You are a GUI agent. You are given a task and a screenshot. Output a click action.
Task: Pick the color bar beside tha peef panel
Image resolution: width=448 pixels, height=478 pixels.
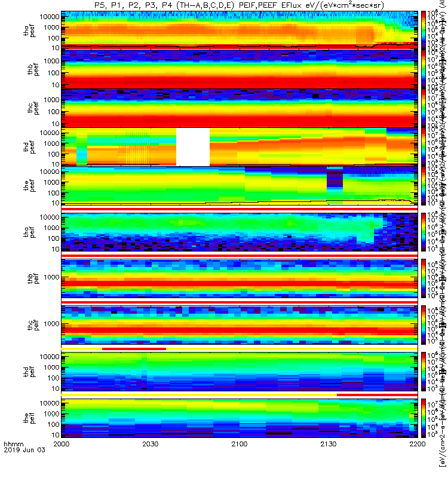424,30
